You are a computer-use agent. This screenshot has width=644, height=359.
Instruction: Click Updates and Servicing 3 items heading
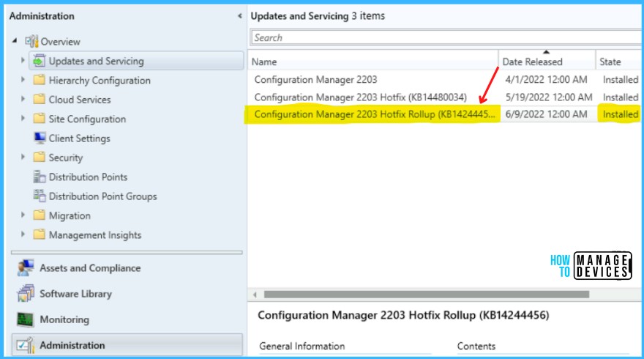(318, 16)
